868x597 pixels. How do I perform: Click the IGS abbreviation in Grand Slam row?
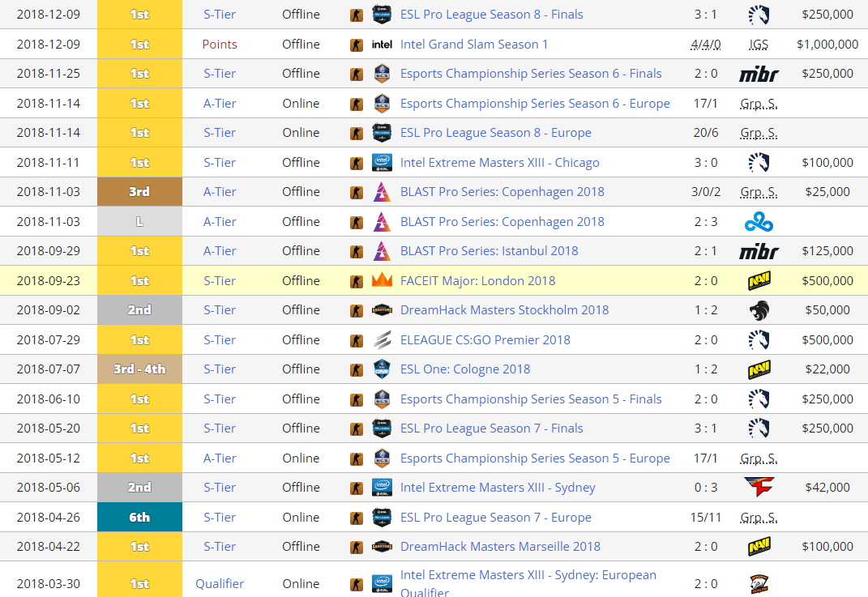pos(759,45)
